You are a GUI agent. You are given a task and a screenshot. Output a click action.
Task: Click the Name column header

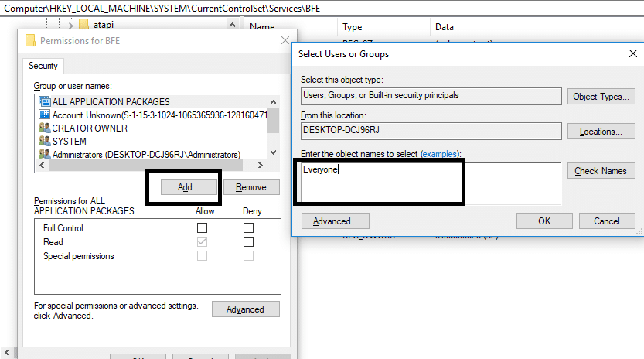262,27
